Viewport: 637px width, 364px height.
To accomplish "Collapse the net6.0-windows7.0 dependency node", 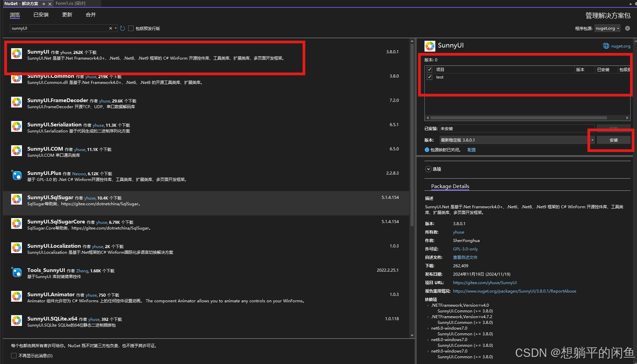I will 428,328.
